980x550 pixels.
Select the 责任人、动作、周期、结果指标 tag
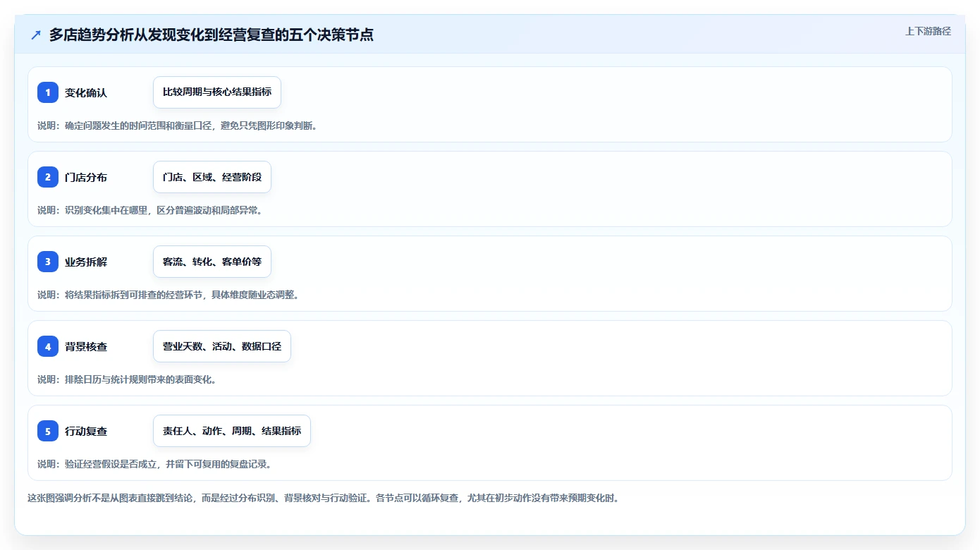click(232, 431)
